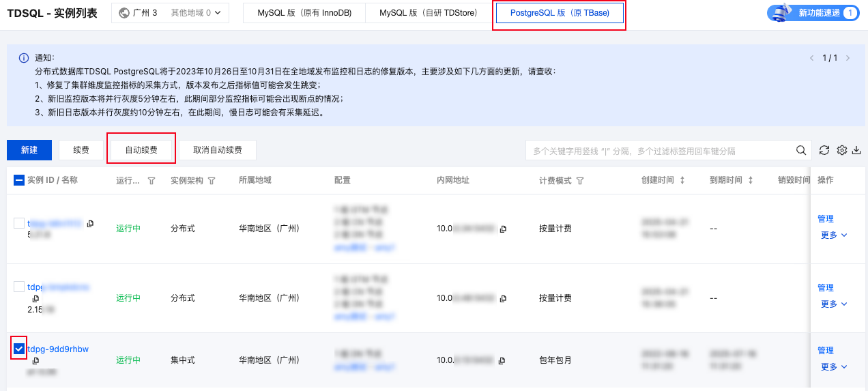
Task: Copy the internal address of tdpg-9dd9rhbw row
Action: click(503, 360)
